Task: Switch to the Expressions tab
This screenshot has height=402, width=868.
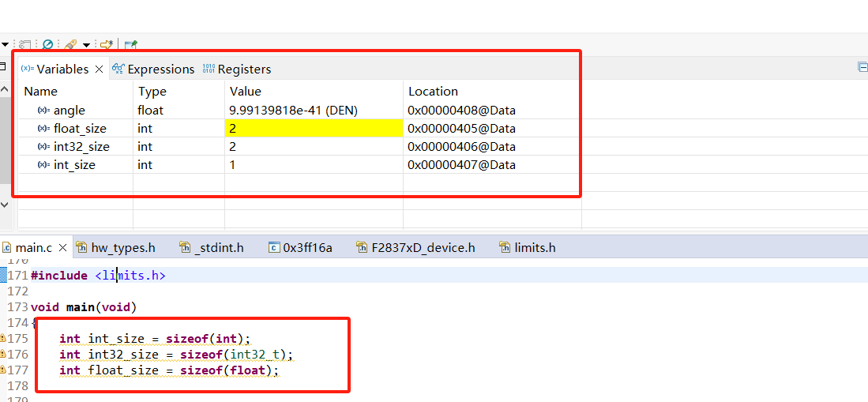Action: pyautogui.click(x=153, y=70)
